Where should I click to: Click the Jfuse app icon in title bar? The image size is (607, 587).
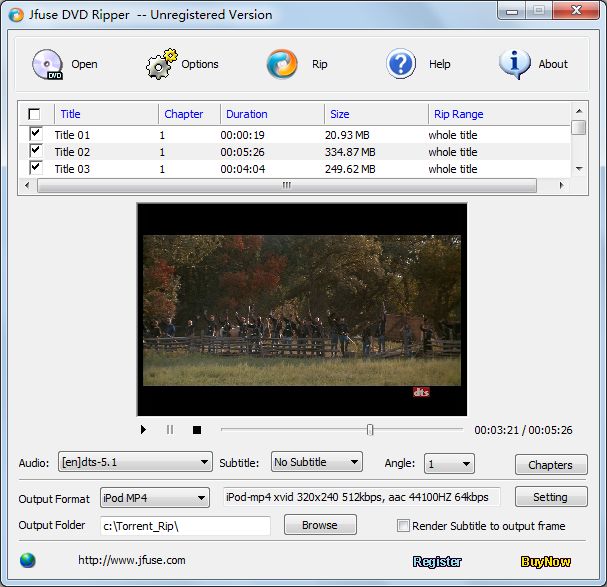(16, 15)
